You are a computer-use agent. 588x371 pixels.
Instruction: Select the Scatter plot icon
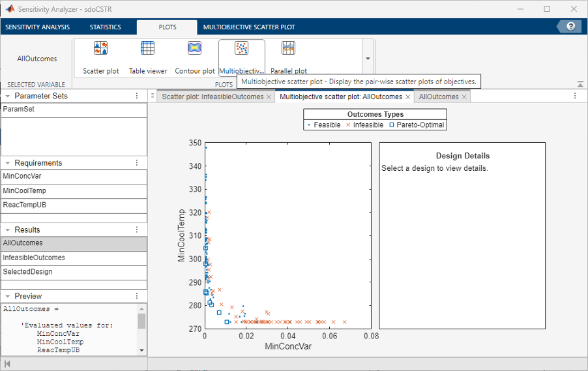101,56
